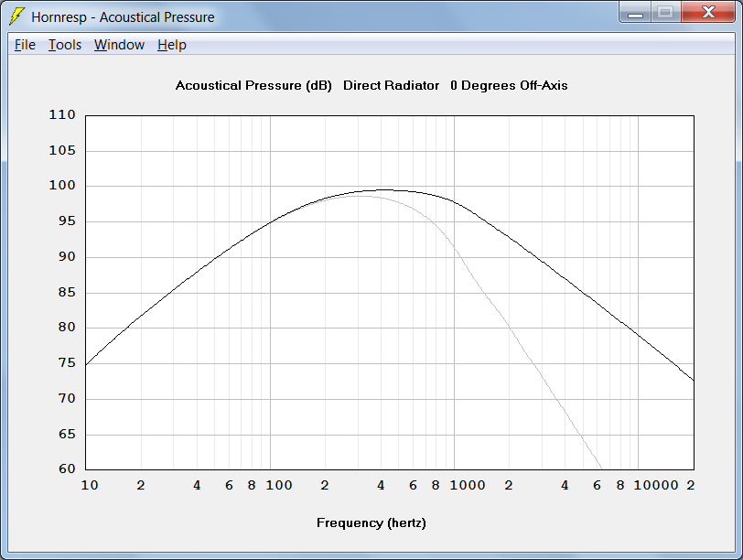Click the 95 dB vertical axis label
The width and height of the screenshot is (743, 560).
pos(67,221)
